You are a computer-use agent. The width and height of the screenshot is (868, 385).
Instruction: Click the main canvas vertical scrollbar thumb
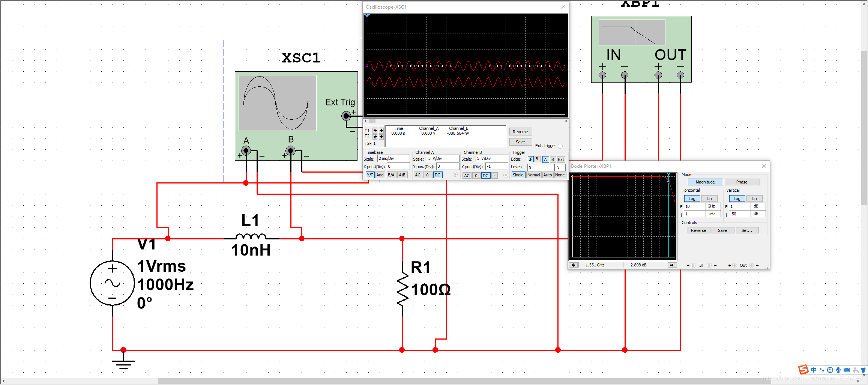pos(864,128)
